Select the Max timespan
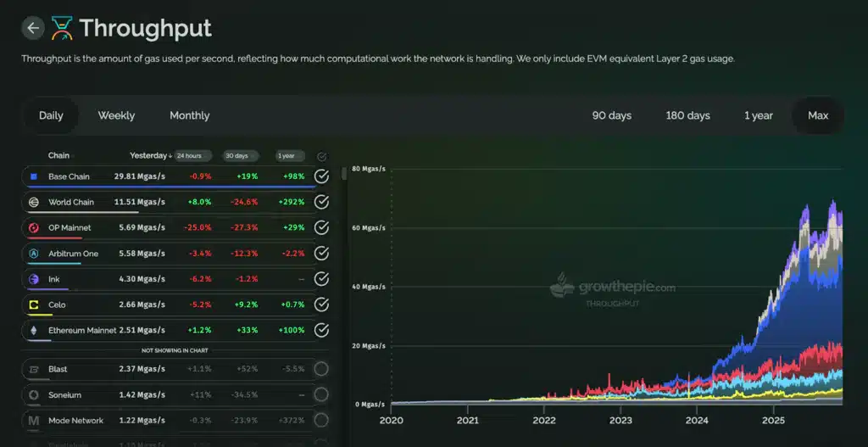This screenshot has width=868, height=447. tap(818, 115)
